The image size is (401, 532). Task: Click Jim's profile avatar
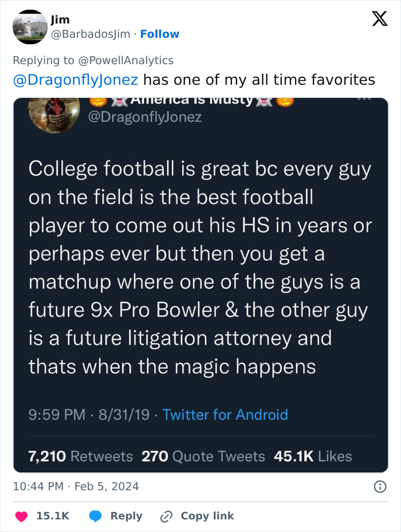30,27
